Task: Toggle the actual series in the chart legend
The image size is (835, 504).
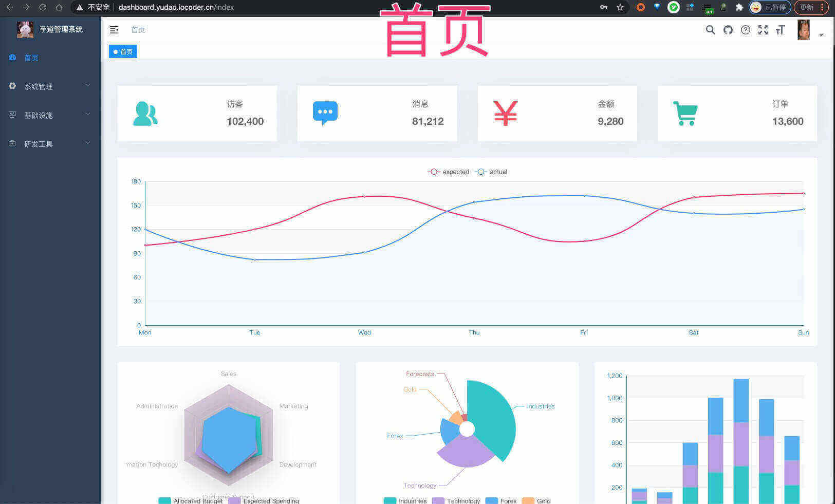Action: (491, 172)
